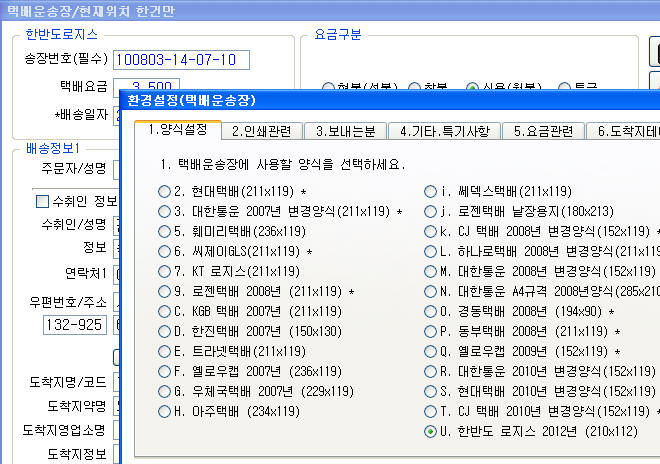This screenshot has height=464, width=660.
Task: Open the 6.도착지 tab
Action: (x=624, y=131)
